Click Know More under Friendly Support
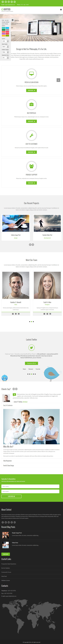The image size is (63, 644). click(x=31, y=183)
